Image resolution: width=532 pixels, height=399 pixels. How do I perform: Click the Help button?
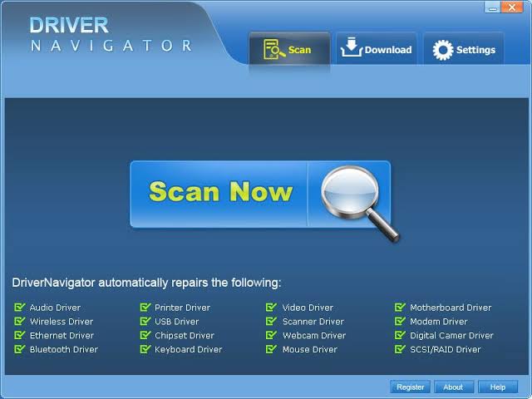[498, 387]
